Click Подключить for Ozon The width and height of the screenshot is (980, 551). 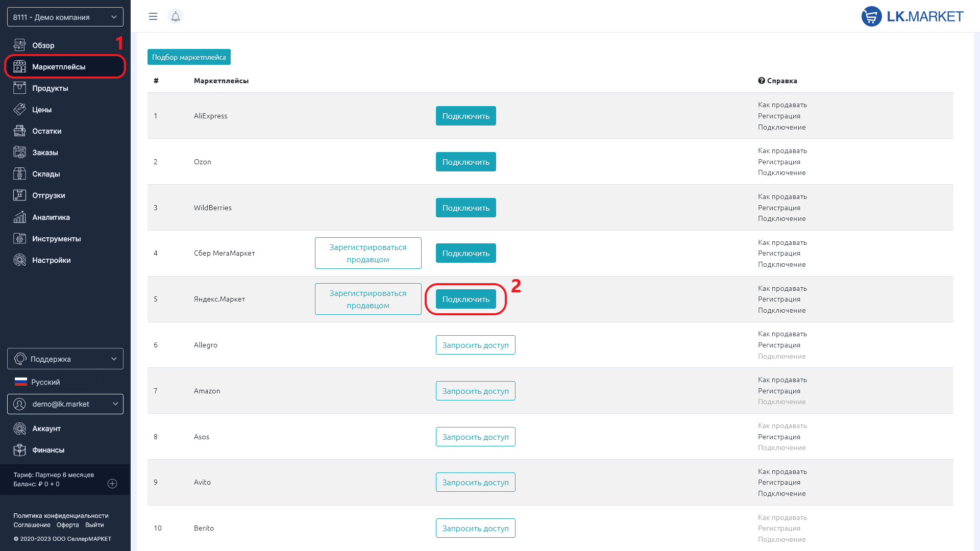pyautogui.click(x=465, y=162)
